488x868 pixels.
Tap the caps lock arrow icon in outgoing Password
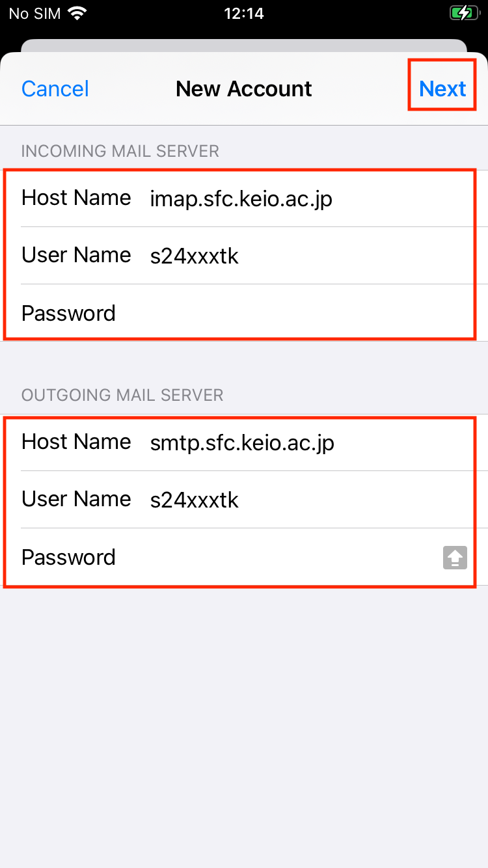point(455,558)
